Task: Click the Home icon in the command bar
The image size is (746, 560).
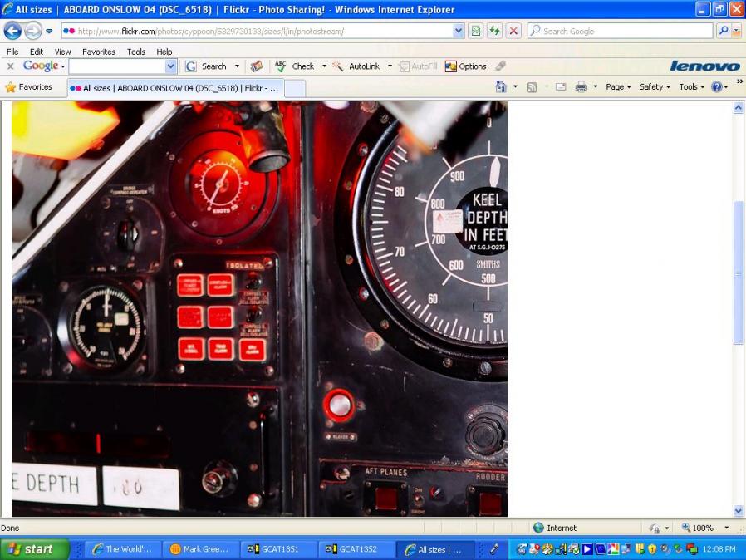Action: pyautogui.click(x=501, y=87)
